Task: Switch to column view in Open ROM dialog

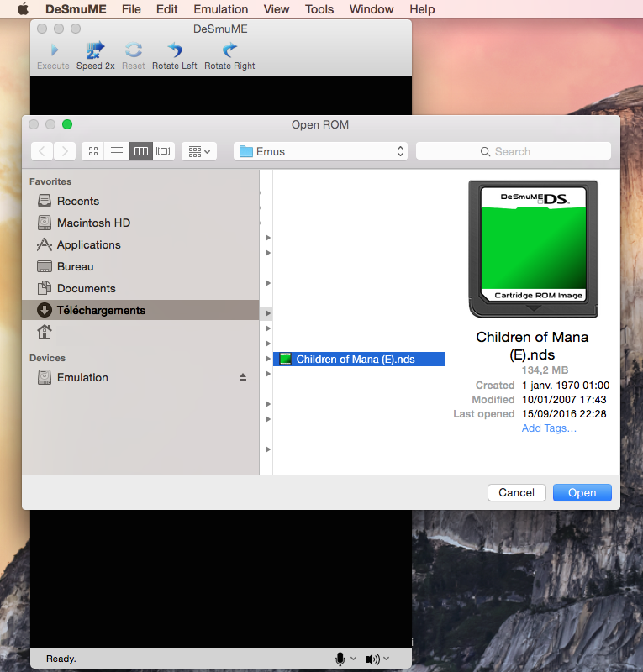Action: [140, 151]
